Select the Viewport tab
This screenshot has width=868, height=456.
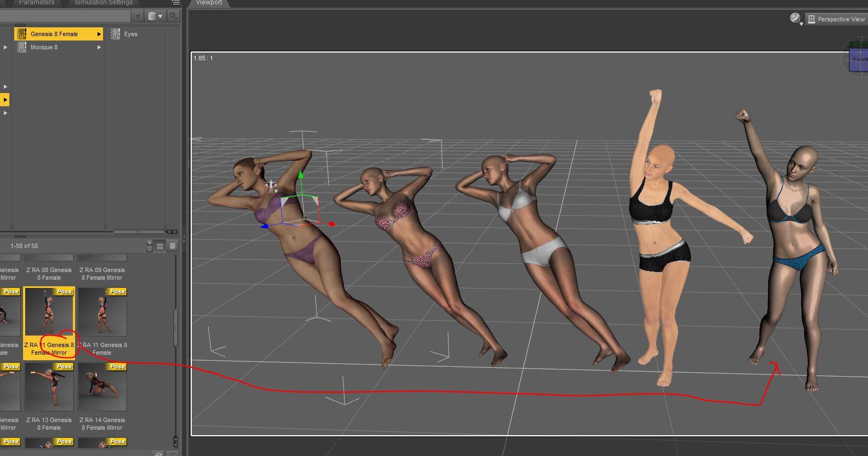click(x=209, y=3)
